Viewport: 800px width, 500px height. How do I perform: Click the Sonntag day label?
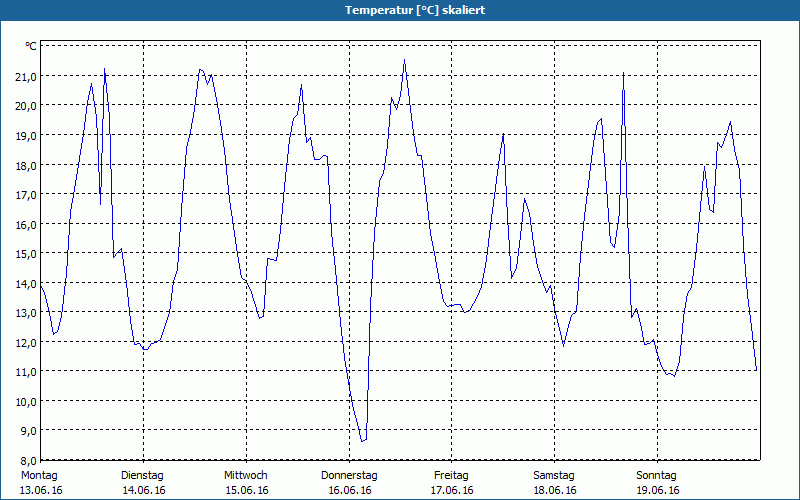pyautogui.click(x=657, y=476)
